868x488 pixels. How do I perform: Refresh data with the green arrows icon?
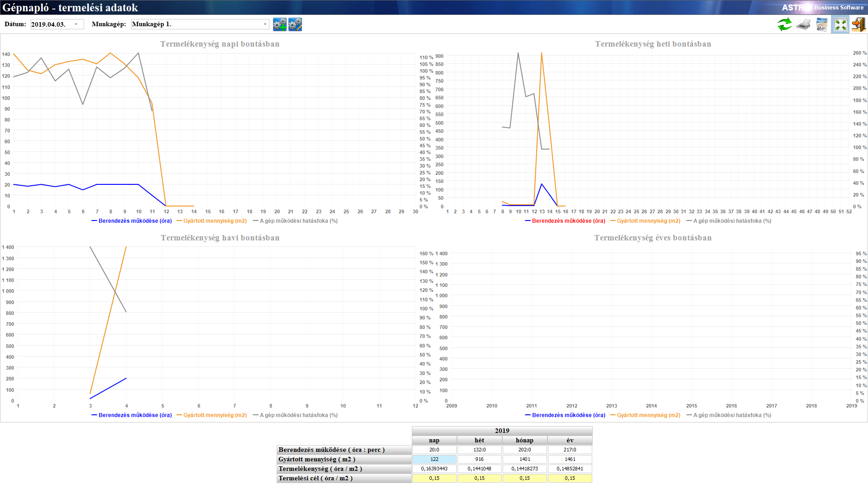click(x=785, y=24)
